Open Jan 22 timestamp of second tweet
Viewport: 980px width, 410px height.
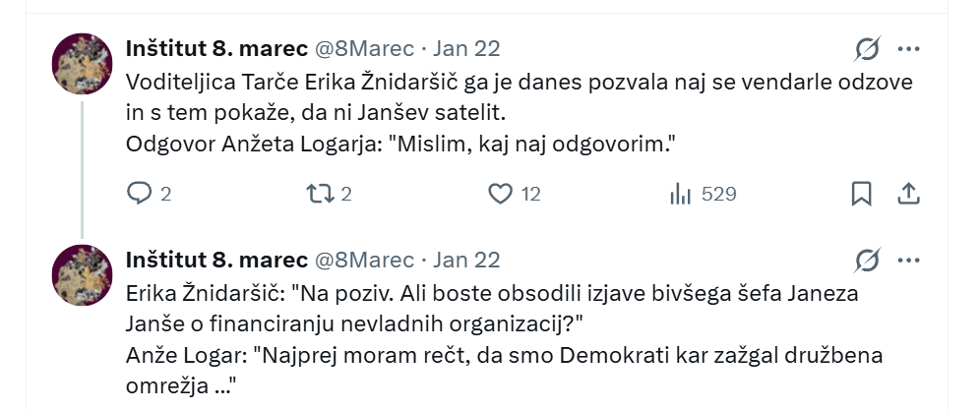point(466,260)
